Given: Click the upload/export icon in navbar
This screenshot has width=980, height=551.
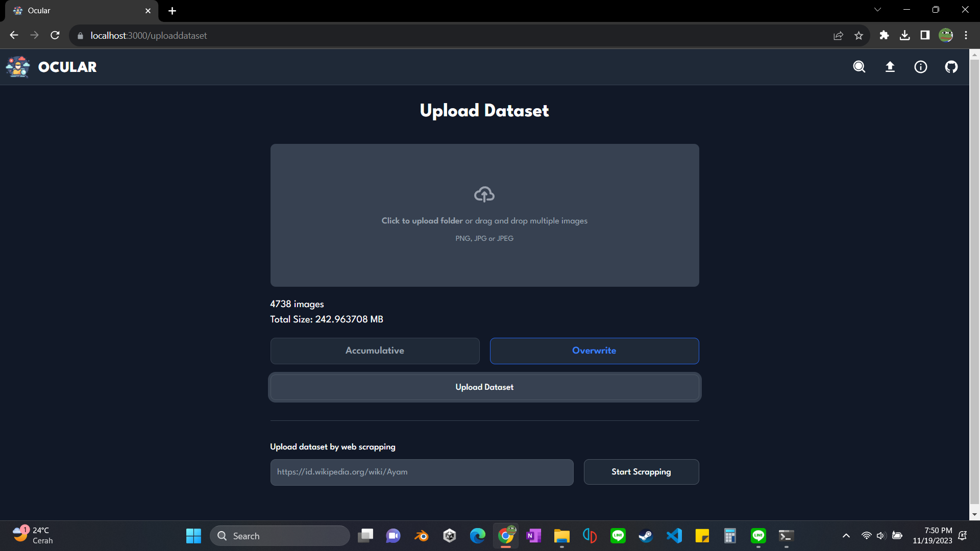Looking at the screenshot, I should pos(891,67).
